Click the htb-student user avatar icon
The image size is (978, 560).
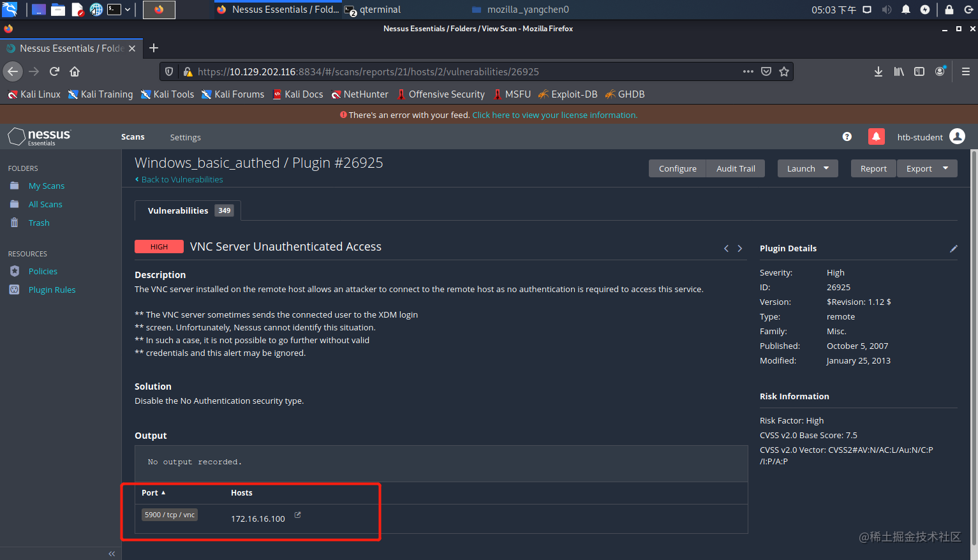point(957,136)
